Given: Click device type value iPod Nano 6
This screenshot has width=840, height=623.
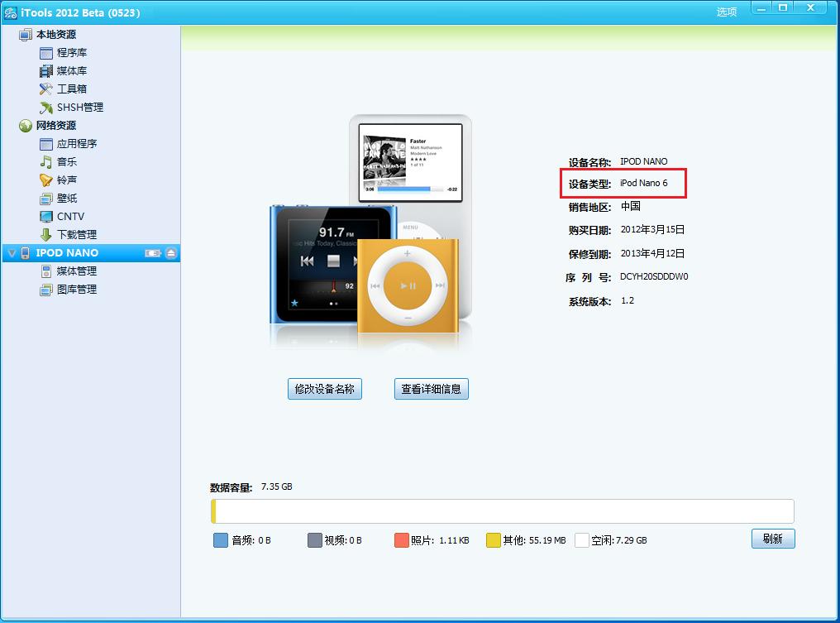Looking at the screenshot, I should [x=643, y=183].
